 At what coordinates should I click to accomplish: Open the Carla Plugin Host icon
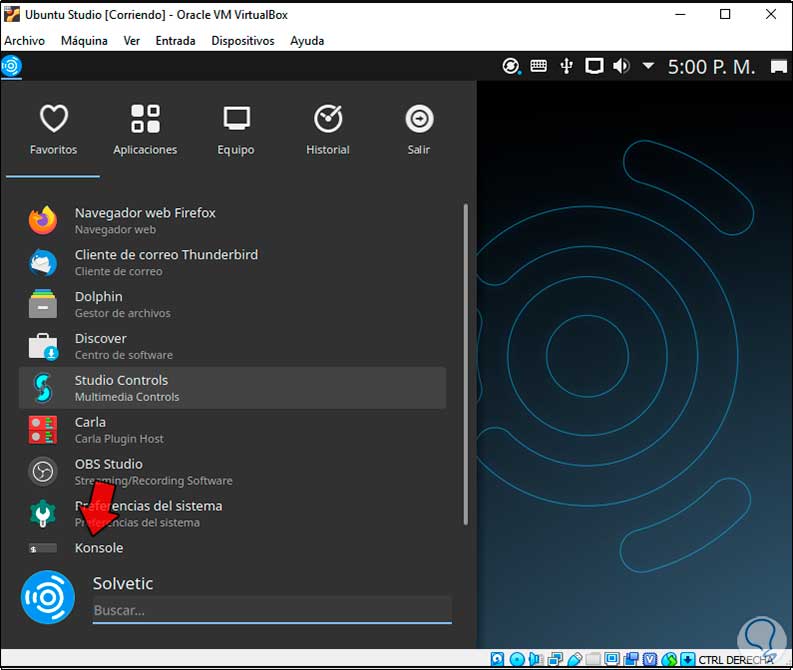point(42,430)
